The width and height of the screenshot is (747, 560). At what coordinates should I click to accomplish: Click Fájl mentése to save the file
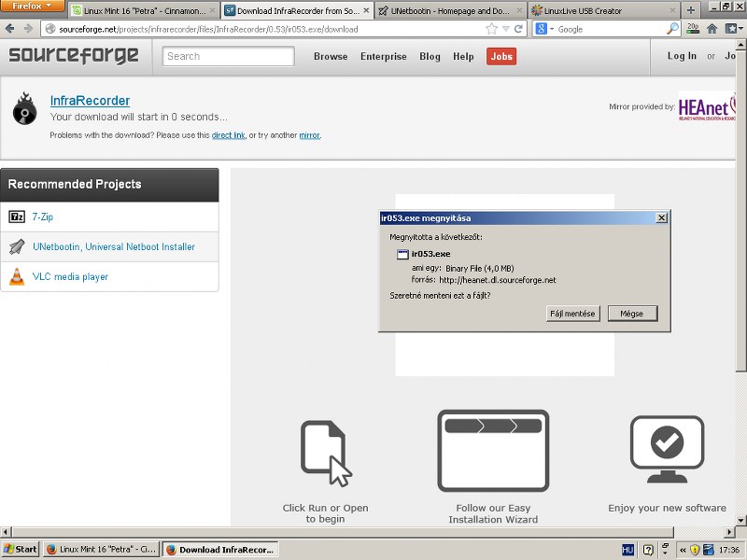coord(572,314)
